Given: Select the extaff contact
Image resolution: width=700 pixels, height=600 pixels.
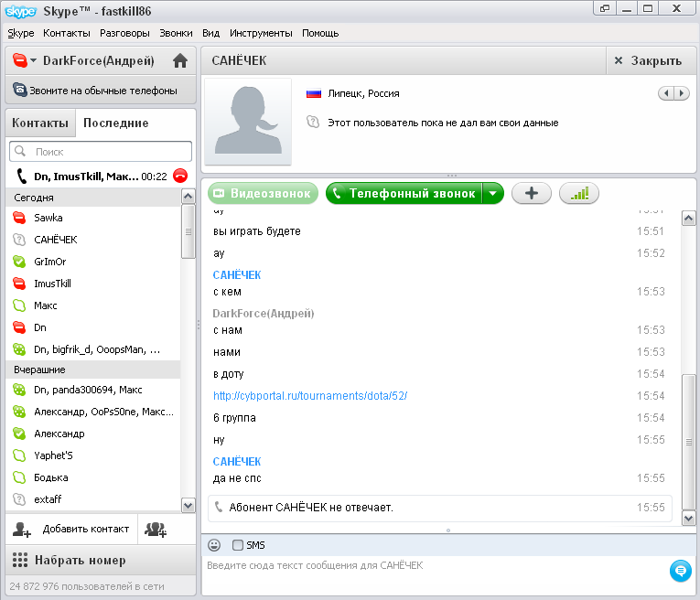Looking at the screenshot, I should pos(93,499).
